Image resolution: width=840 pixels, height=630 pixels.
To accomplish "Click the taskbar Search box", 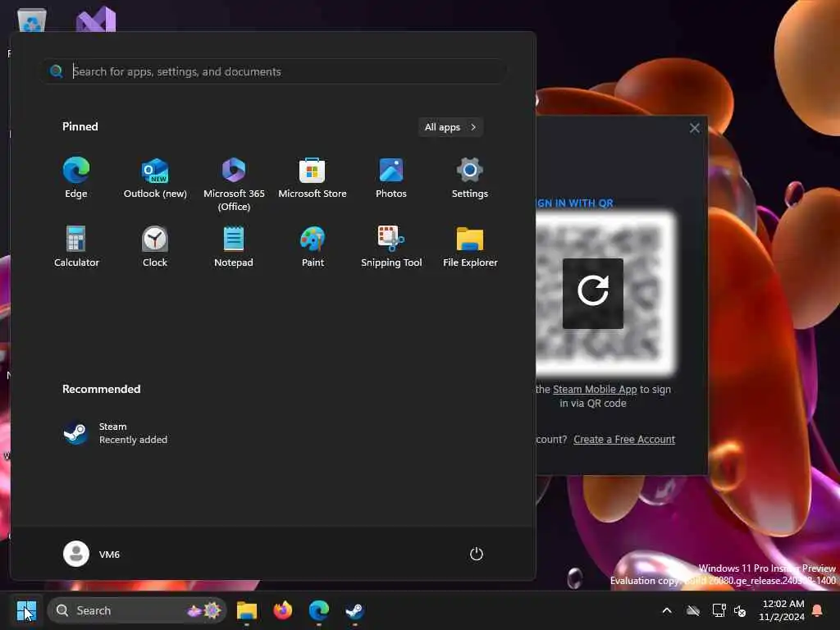I will tap(137, 610).
